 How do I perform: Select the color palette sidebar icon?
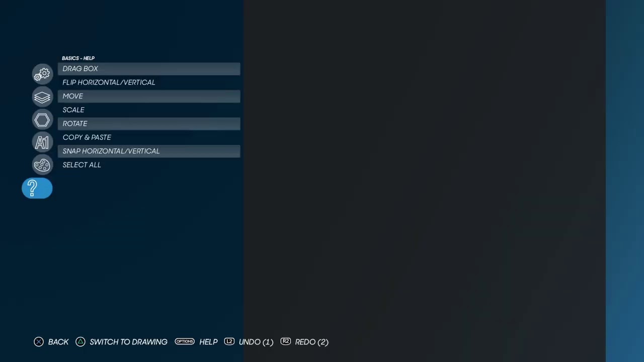pyautogui.click(x=42, y=165)
